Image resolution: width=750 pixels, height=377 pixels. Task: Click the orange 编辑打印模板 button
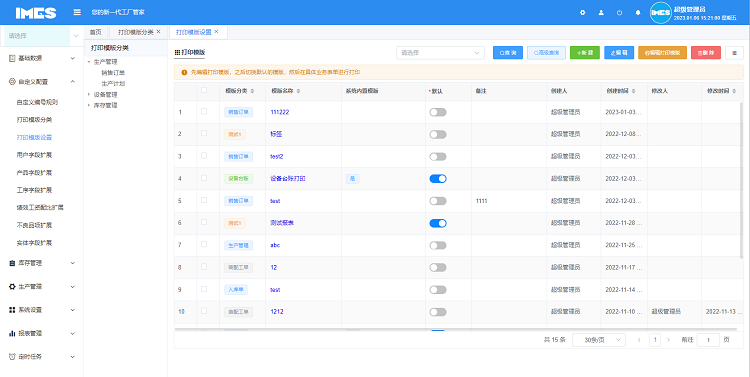662,53
